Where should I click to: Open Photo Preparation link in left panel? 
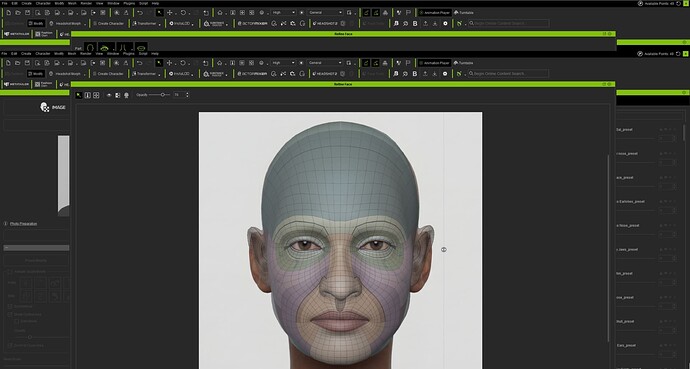pyautogui.click(x=23, y=224)
